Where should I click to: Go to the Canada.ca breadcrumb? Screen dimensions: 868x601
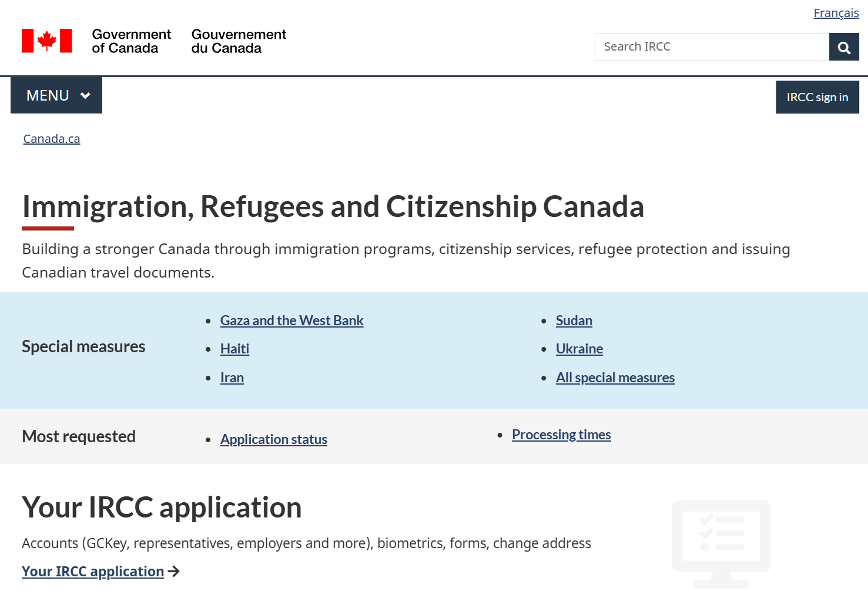click(x=52, y=139)
